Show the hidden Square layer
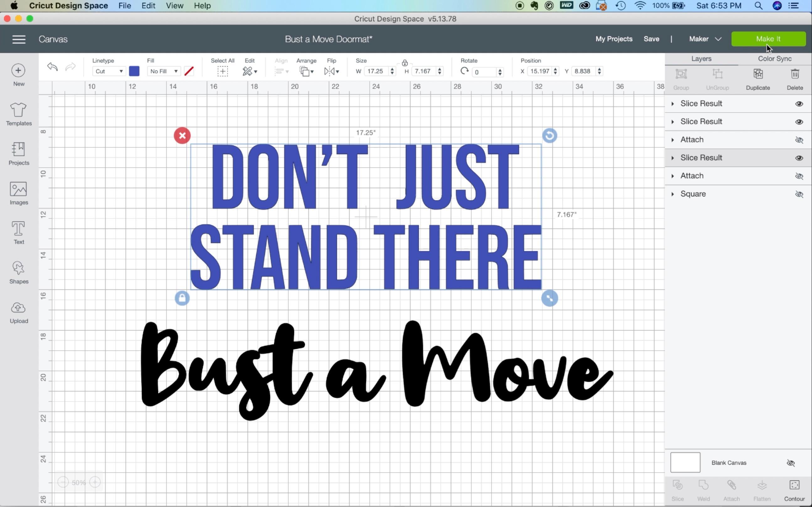The width and height of the screenshot is (812, 507). point(799,194)
